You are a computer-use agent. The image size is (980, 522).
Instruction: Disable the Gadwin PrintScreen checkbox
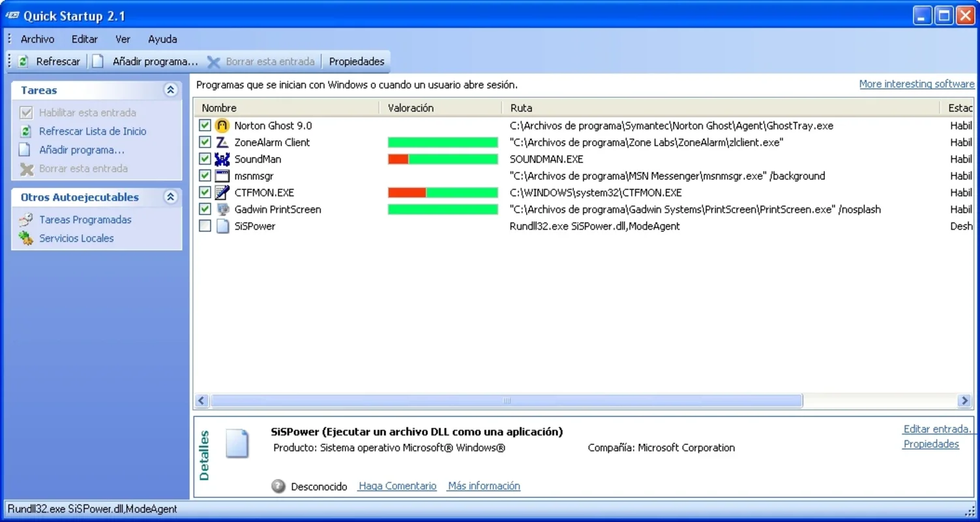point(205,209)
